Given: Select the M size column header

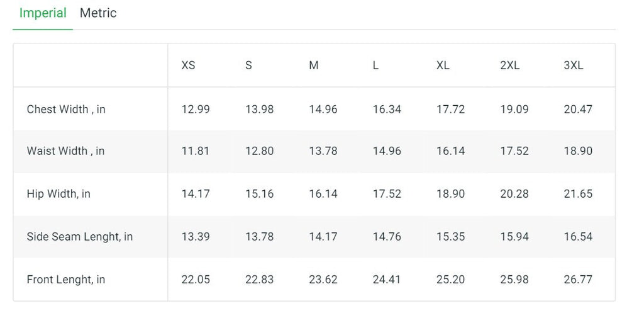Looking at the screenshot, I should (314, 65).
